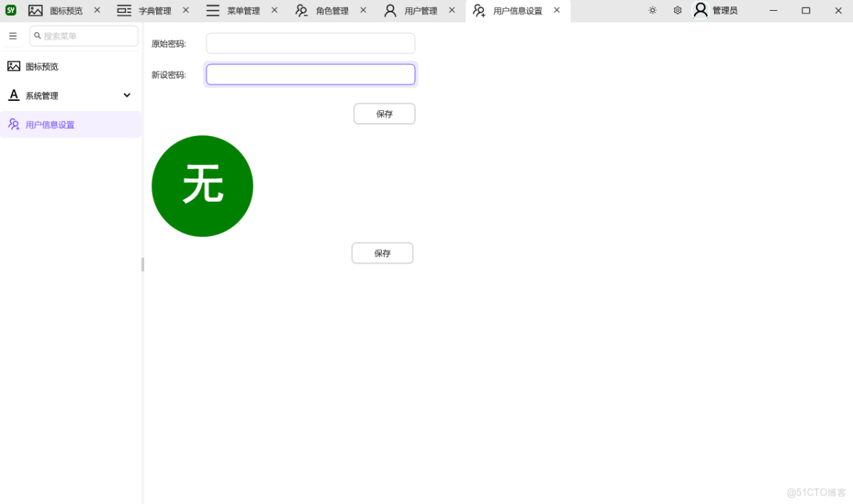Click the 管理员 user avatar icon
853x504 pixels.
(x=700, y=10)
